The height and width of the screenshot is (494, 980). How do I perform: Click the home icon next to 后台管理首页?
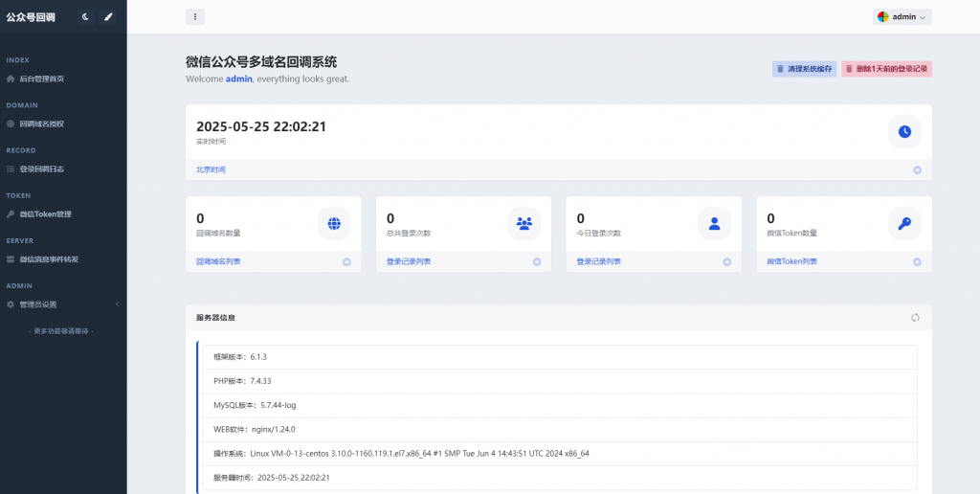tap(10, 79)
